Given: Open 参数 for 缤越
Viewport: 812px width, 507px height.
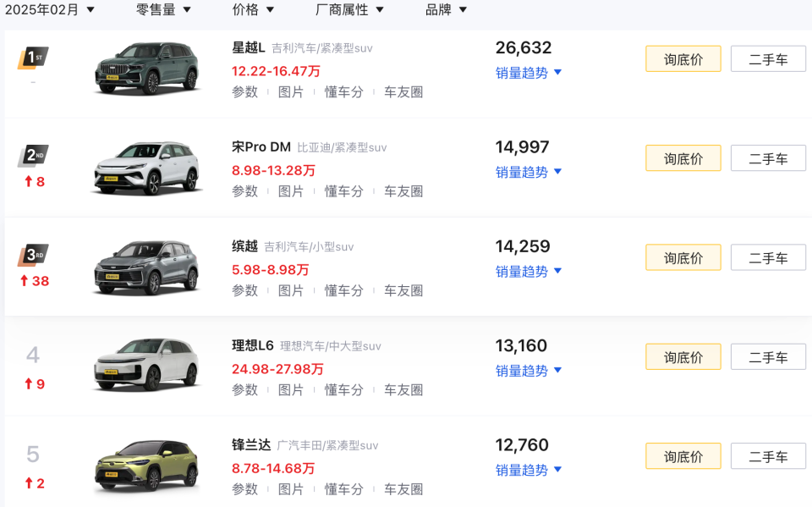Looking at the screenshot, I should 244,290.
